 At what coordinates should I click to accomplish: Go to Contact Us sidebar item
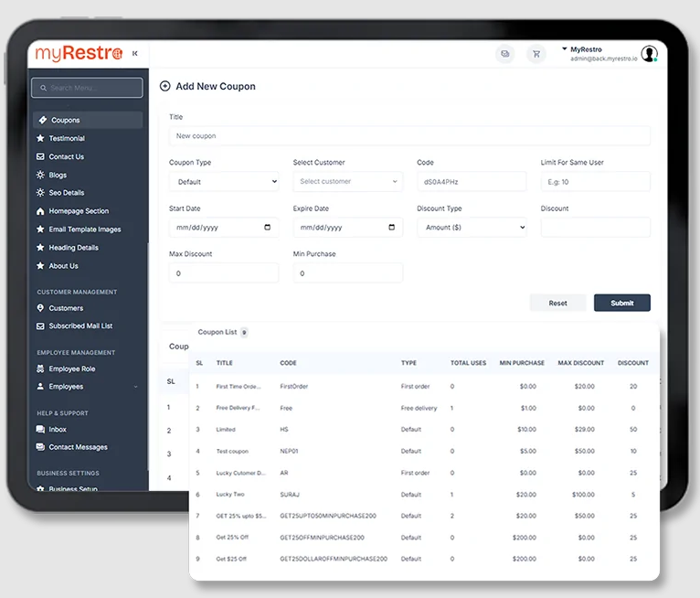pyautogui.click(x=66, y=156)
